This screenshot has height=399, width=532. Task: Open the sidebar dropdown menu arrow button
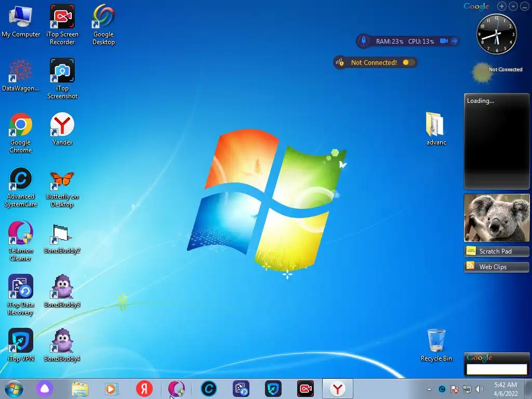coord(513,6)
